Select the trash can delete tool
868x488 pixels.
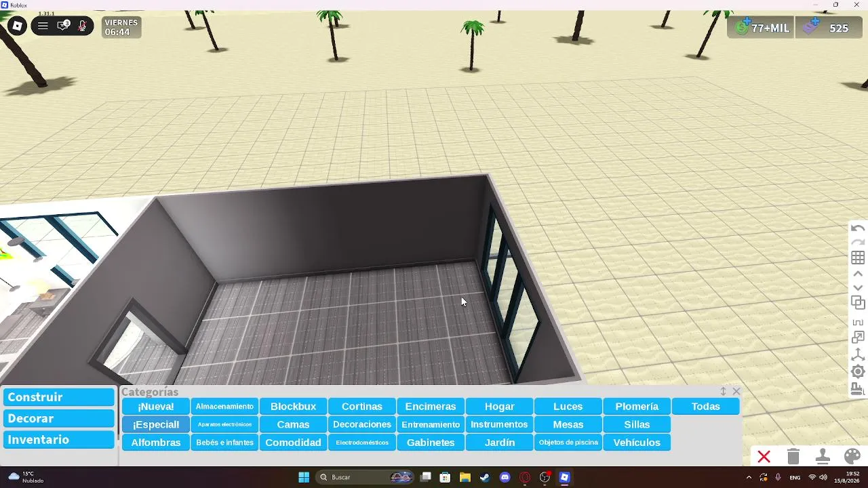point(793,457)
